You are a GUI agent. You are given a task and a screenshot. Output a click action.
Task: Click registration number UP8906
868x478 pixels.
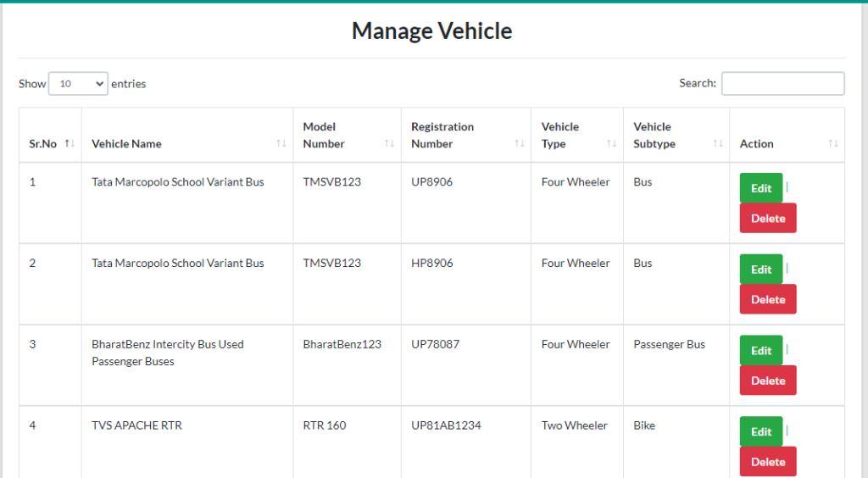click(431, 182)
